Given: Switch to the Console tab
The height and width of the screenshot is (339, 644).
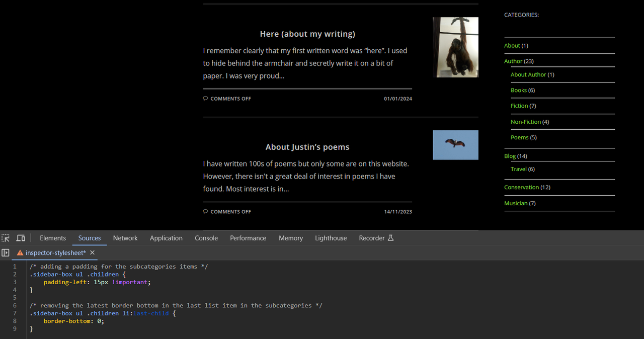Looking at the screenshot, I should [x=206, y=238].
